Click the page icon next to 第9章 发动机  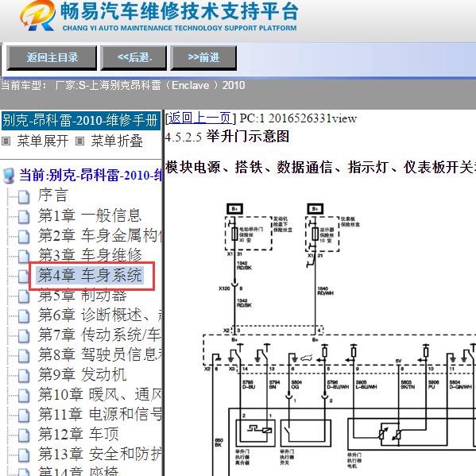[24, 376]
